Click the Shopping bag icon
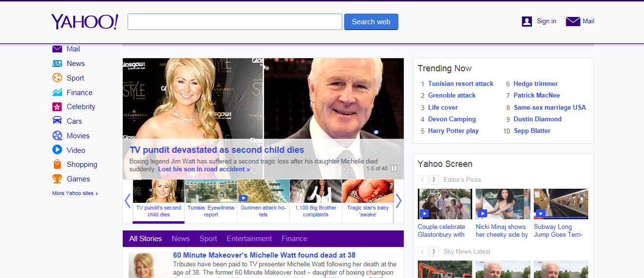The width and height of the screenshot is (644, 278). tap(57, 164)
